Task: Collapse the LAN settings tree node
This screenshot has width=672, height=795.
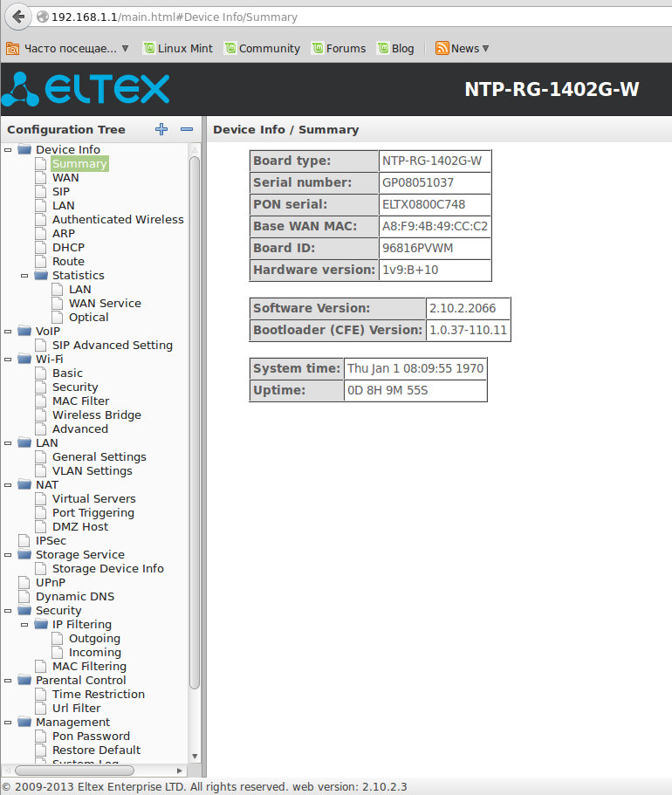Action: point(8,443)
